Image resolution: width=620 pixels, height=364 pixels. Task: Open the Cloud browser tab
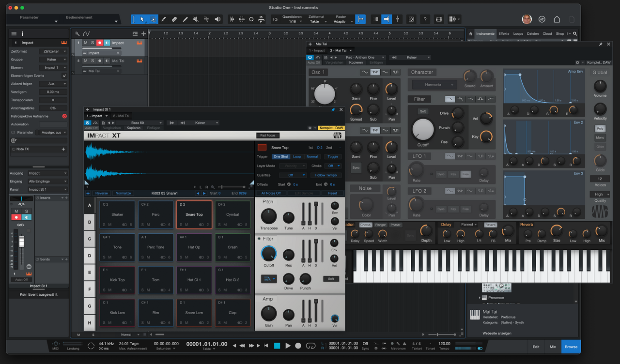(x=547, y=34)
